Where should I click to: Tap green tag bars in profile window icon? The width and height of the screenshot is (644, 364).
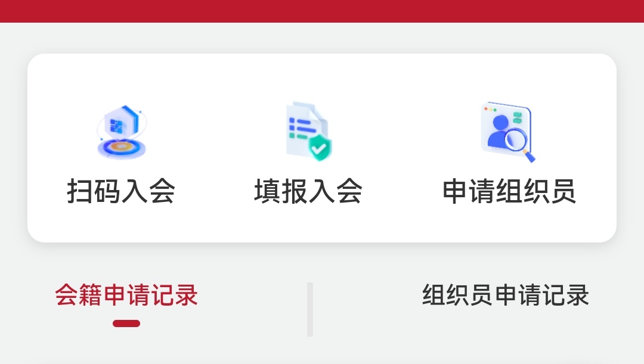tap(518, 117)
